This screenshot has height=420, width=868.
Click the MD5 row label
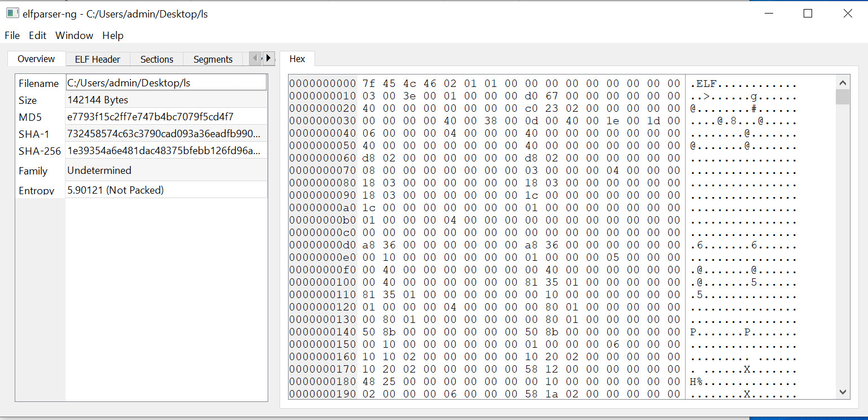click(30, 117)
